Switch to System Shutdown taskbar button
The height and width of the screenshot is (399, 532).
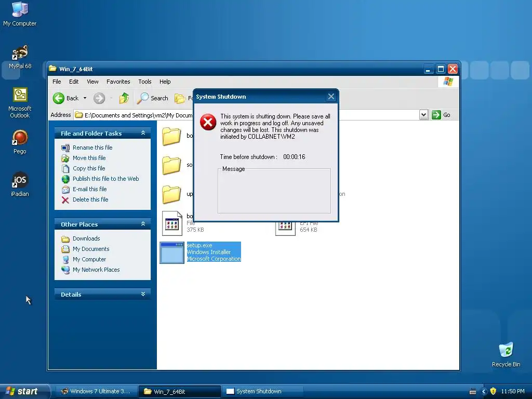pyautogui.click(x=262, y=392)
